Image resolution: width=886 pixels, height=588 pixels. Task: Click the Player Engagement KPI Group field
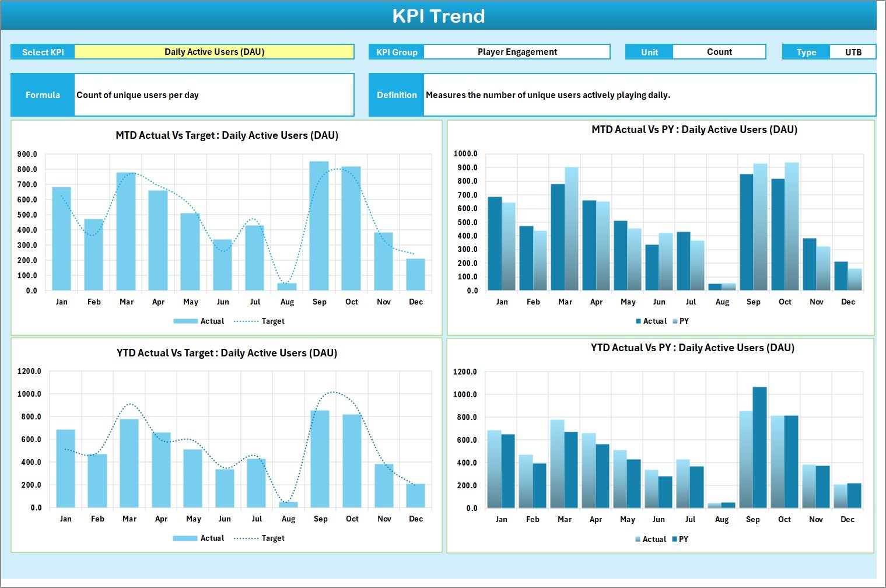517,52
